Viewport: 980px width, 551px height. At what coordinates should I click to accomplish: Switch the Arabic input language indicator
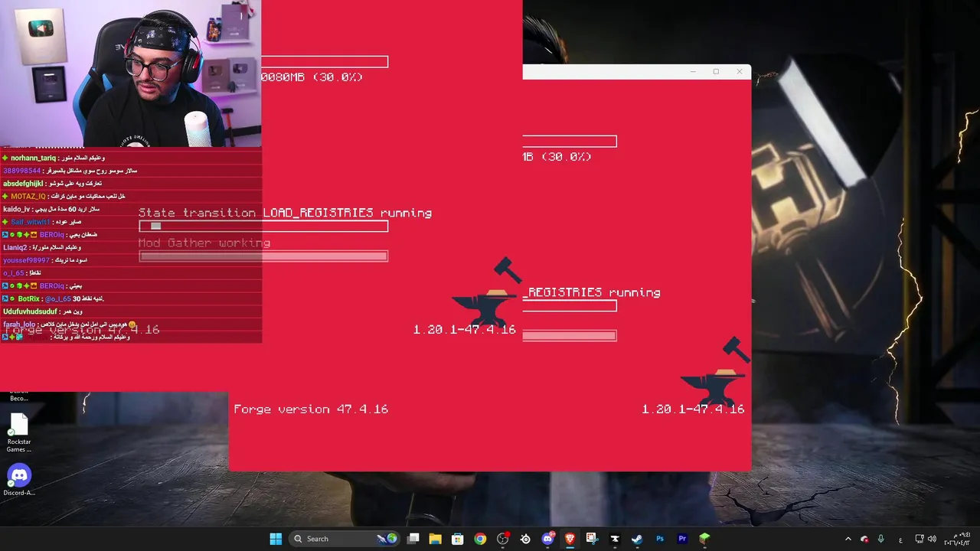[x=900, y=539]
